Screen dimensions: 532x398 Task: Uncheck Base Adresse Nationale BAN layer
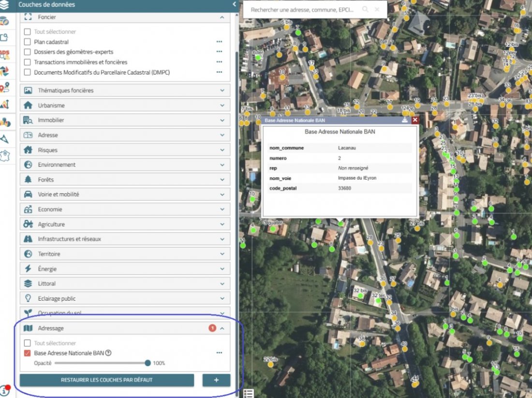click(x=28, y=353)
